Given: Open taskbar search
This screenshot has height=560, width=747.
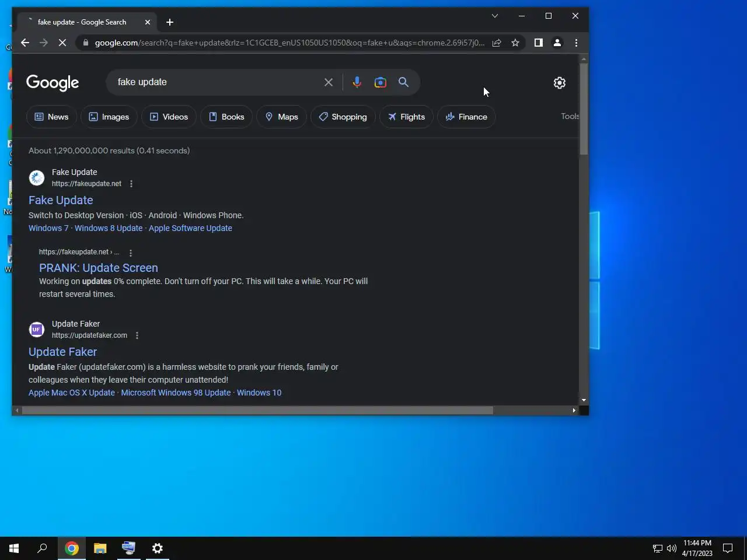Looking at the screenshot, I should pos(42,548).
